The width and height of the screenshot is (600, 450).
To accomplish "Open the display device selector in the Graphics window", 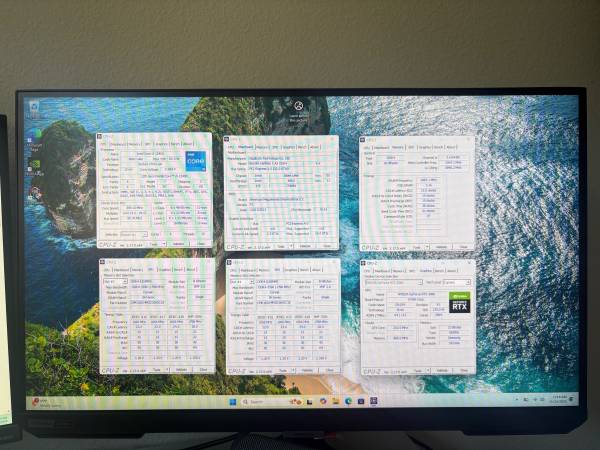I will (395, 283).
